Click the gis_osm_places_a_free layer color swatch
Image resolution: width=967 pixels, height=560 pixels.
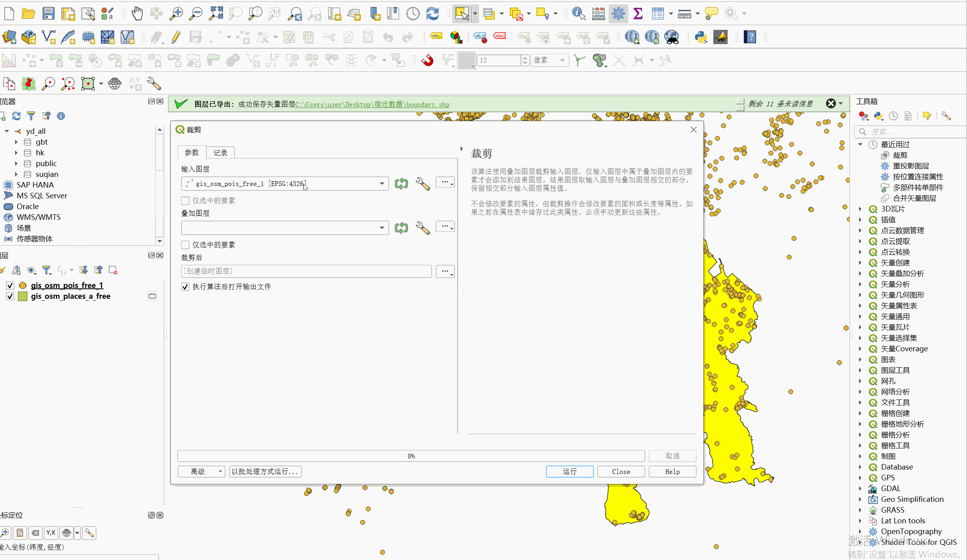pyautogui.click(x=23, y=296)
